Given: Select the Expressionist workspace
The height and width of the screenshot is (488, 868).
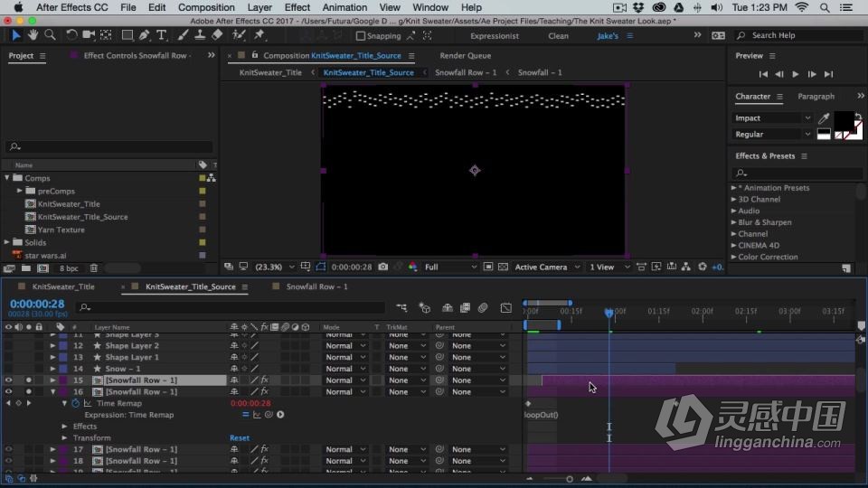Looking at the screenshot, I should (x=495, y=36).
